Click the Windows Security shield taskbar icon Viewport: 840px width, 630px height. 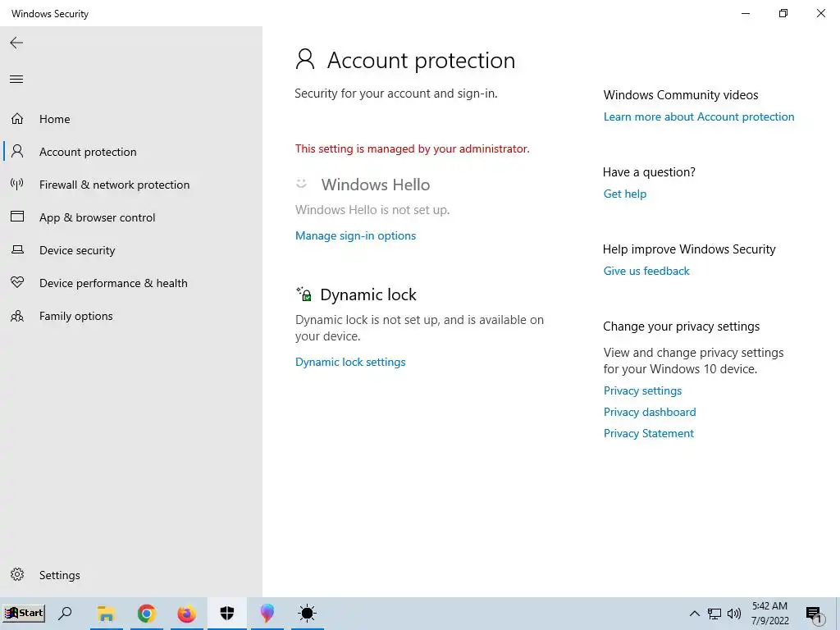click(227, 614)
